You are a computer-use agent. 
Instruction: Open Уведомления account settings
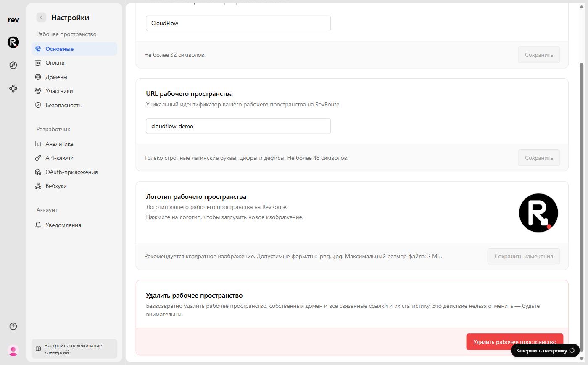click(74, 225)
